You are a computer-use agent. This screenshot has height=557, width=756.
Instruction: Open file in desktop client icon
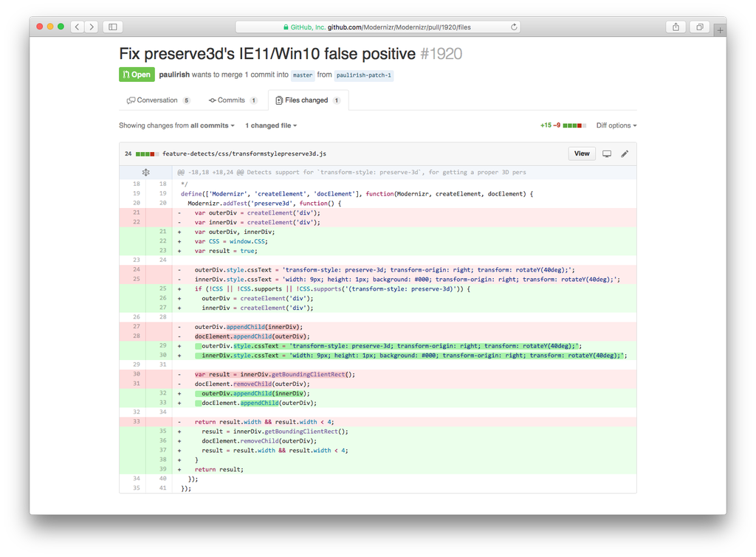(x=607, y=153)
